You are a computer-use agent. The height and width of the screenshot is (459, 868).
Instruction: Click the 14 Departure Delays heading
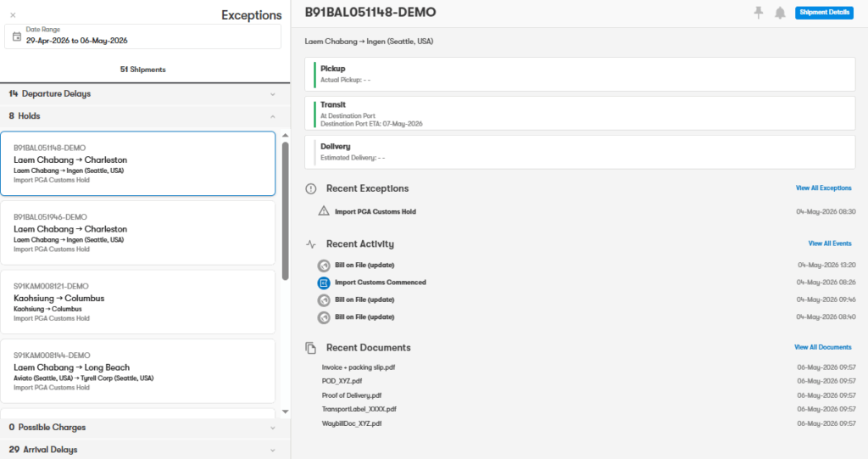[50, 93]
